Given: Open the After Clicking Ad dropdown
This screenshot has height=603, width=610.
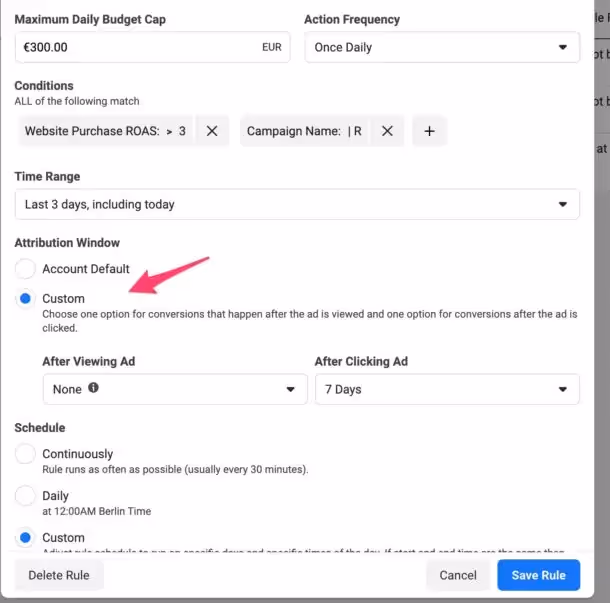Looking at the screenshot, I should (447, 389).
